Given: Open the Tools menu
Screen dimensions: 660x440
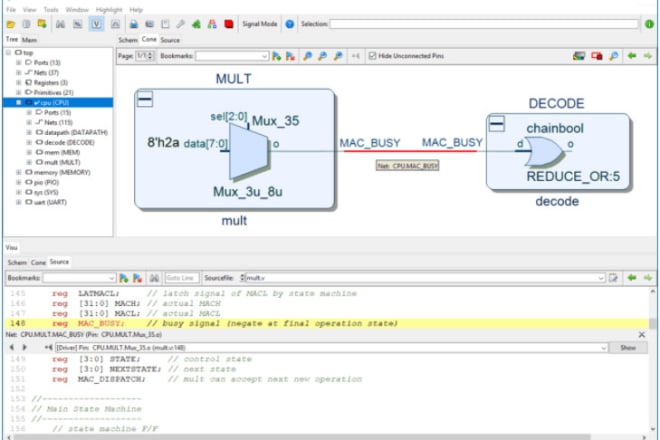Looking at the screenshot, I should click(51, 9).
